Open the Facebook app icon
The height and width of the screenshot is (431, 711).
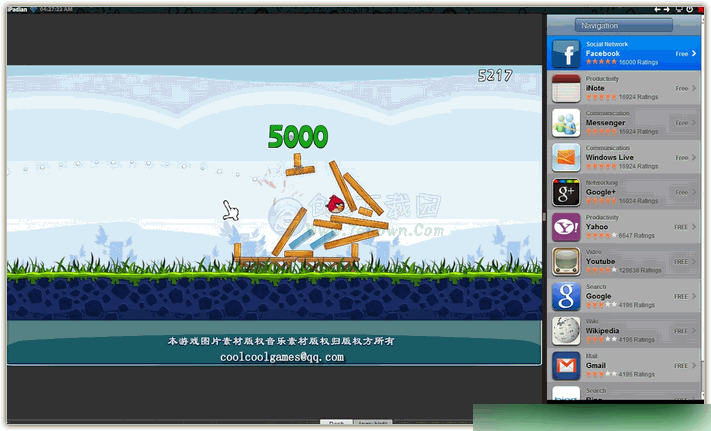click(x=566, y=54)
